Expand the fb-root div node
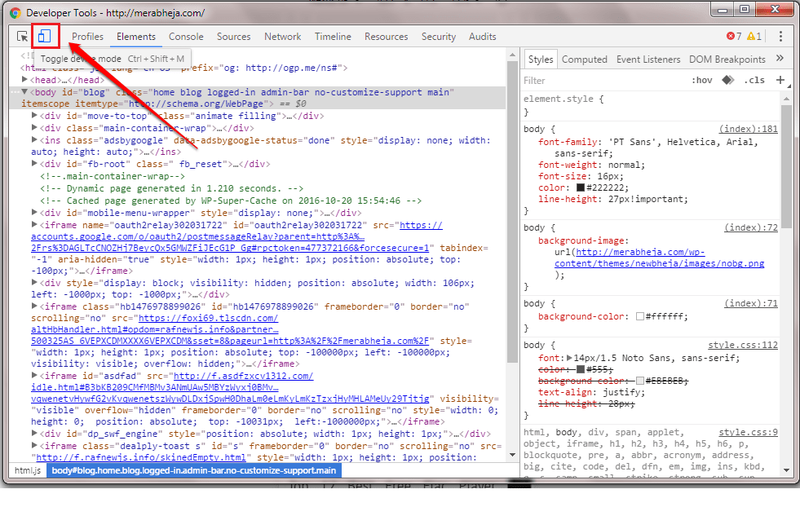 34,163
